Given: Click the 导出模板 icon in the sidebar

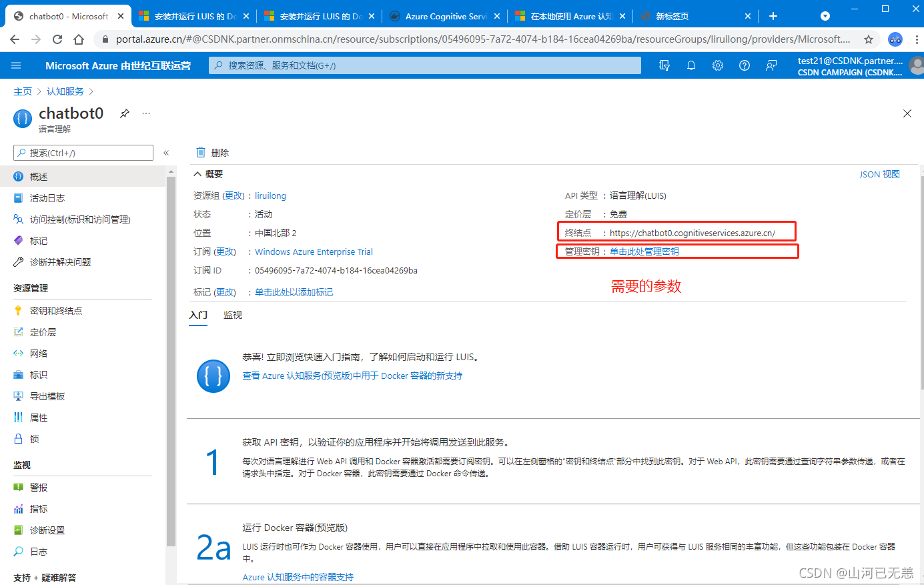Looking at the screenshot, I should point(19,396).
